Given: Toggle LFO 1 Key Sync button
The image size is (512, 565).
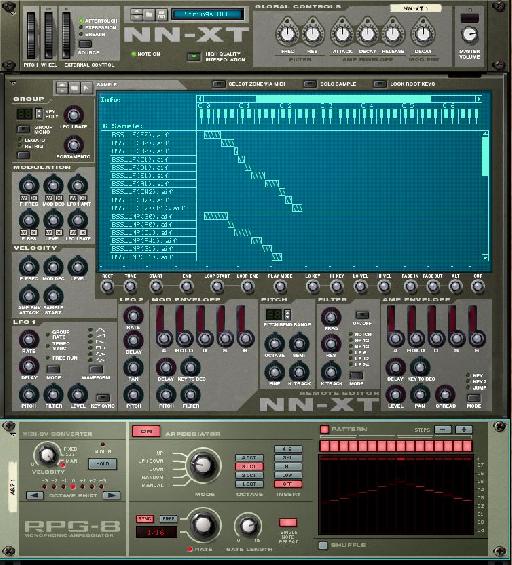Looking at the screenshot, I should click(x=103, y=397).
